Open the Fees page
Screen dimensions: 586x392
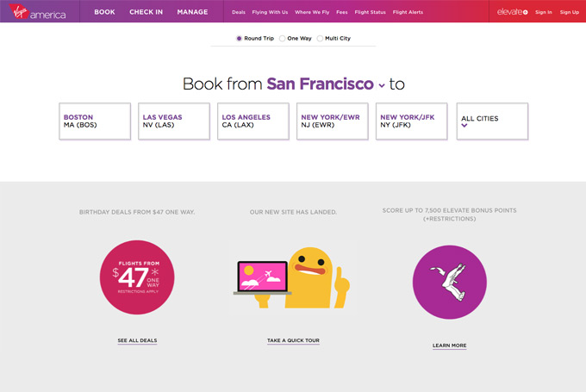(342, 12)
